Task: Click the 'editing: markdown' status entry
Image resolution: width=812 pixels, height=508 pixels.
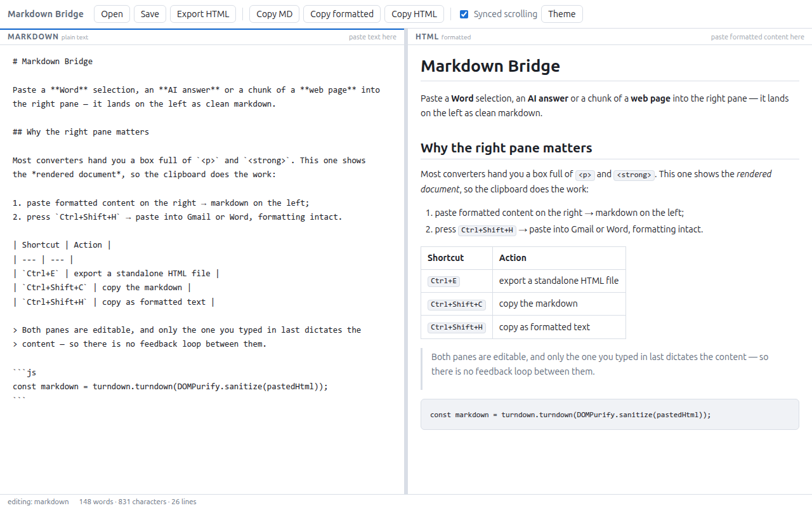Action: click(x=38, y=502)
